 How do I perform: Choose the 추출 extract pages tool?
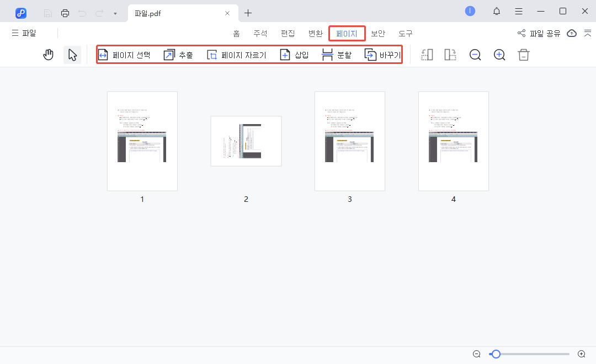pos(178,55)
